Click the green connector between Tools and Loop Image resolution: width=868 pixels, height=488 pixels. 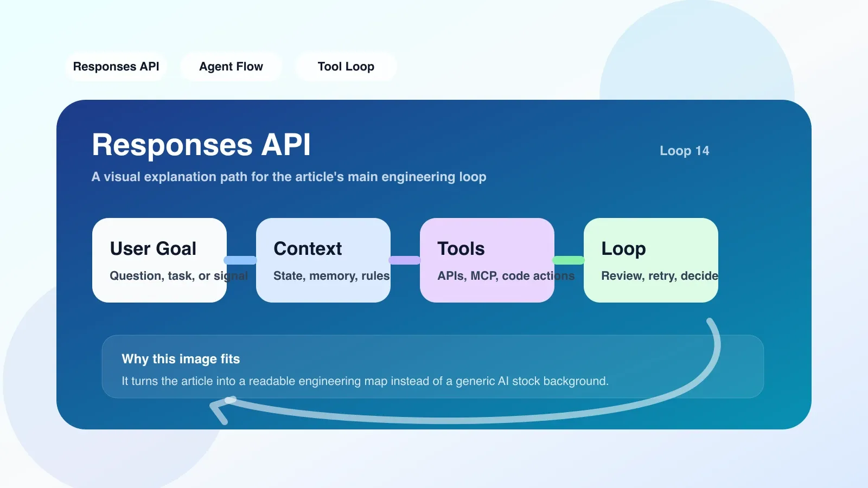pyautogui.click(x=569, y=260)
